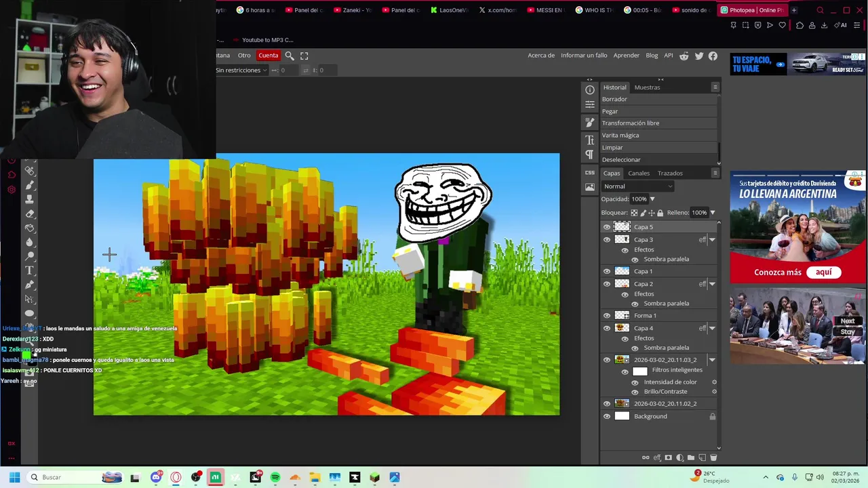Collapse effects of Capa 3 layer
This screenshot has height=488, width=868.
(712, 240)
